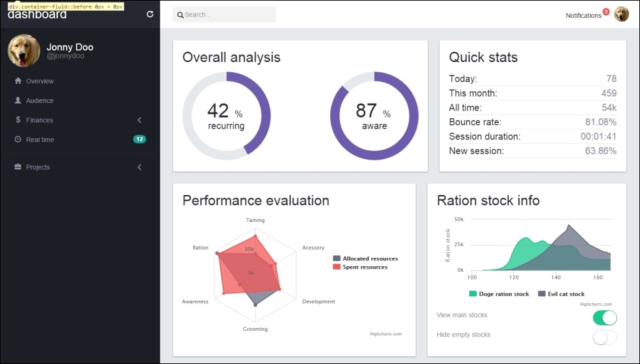Expand the Projects submenu chevron
The image size is (640, 364).
click(x=140, y=167)
